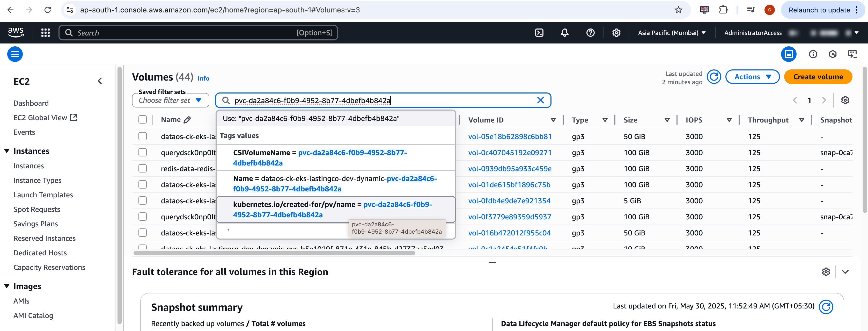This screenshot has height=331, width=868.
Task: Collapse the fault tolerance panel chevron
Action: coord(845,272)
